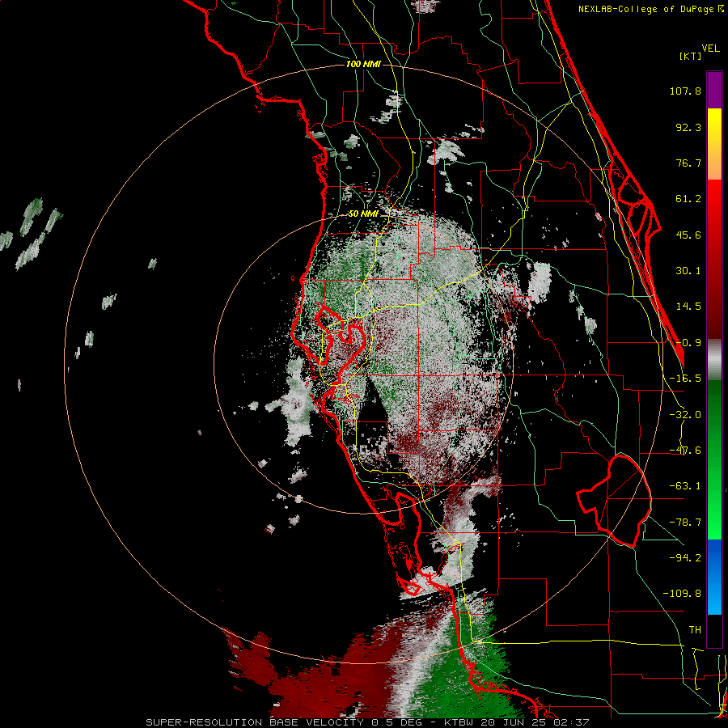Pick the bright green segment of the color bar

coord(714,460)
